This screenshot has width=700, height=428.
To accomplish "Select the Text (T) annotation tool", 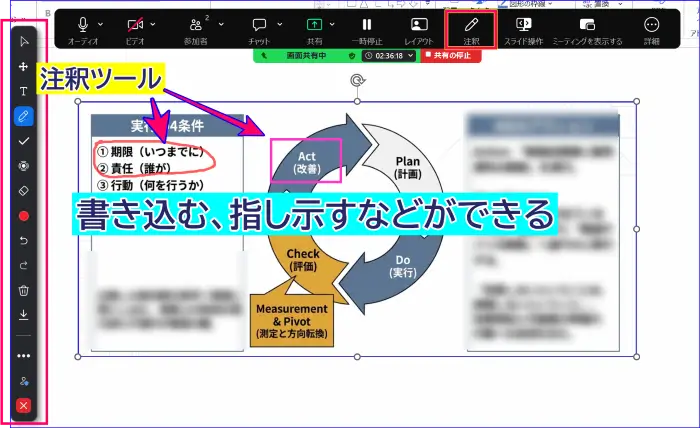I will pyautogui.click(x=24, y=91).
